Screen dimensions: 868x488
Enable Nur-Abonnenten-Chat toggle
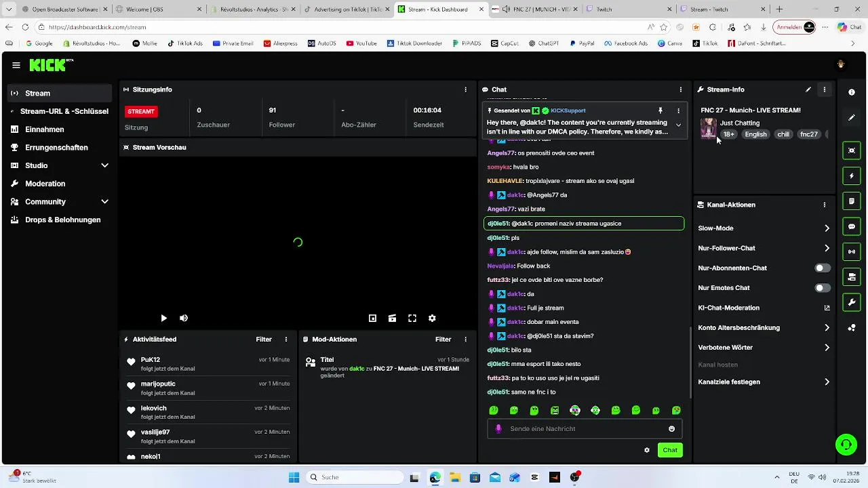tap(822, 268)
